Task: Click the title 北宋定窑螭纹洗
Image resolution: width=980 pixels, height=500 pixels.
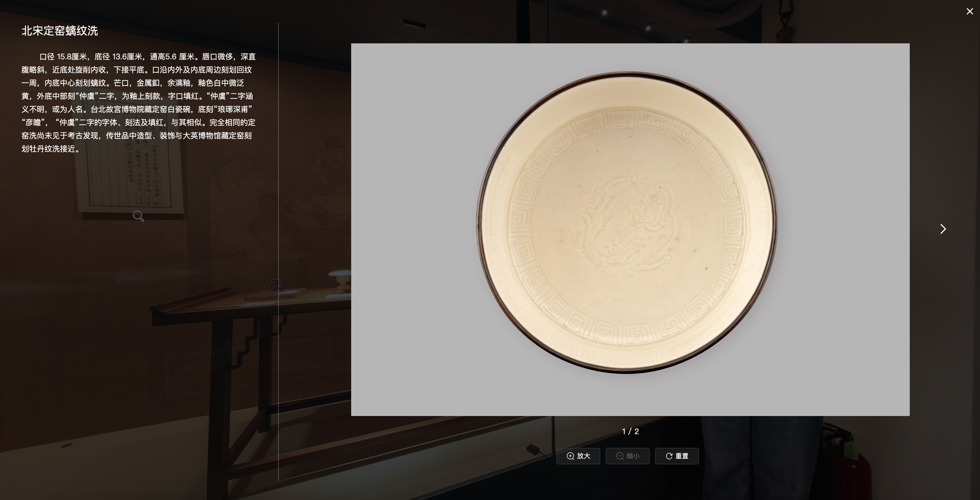Action: (x=60, y=31)
